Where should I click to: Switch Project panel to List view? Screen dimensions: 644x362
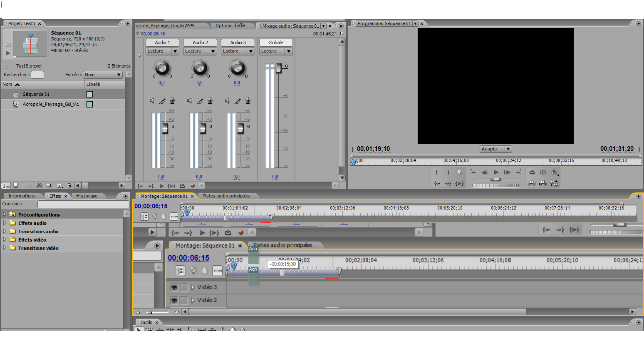[6, 185]
